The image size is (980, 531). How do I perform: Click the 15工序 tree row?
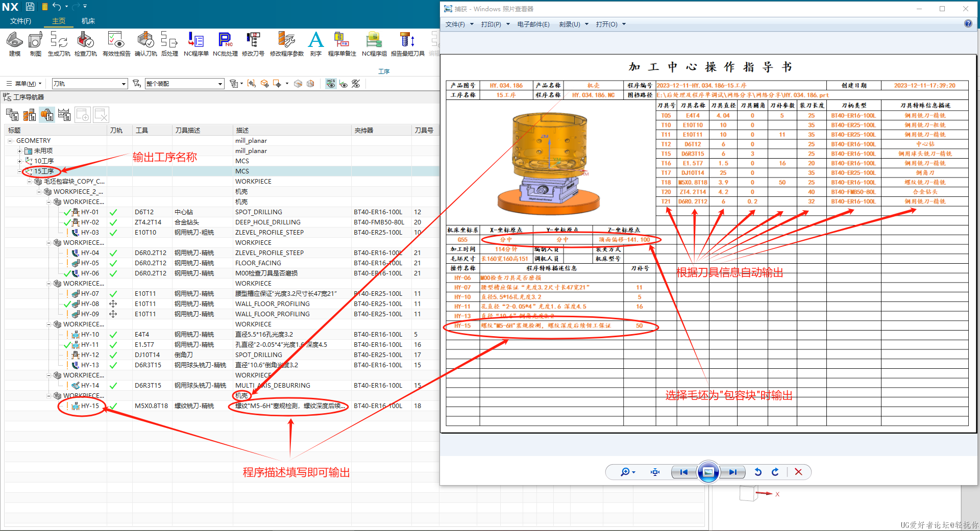click(222, 171)
